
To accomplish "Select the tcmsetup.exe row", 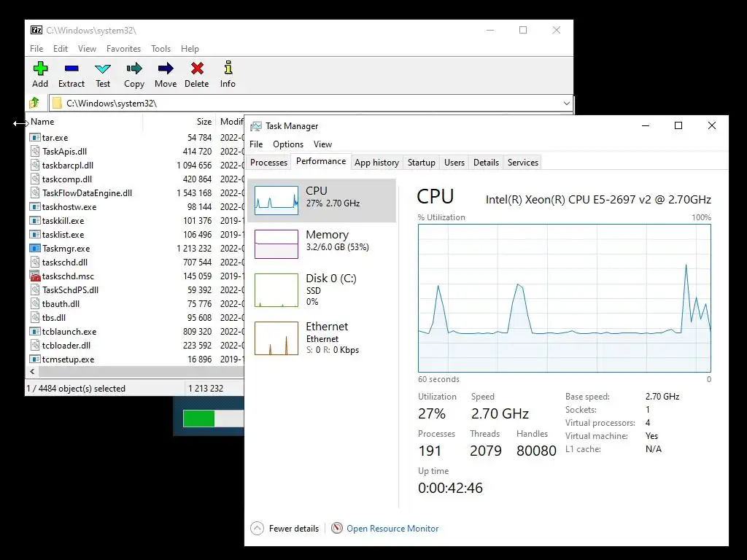I will coord(136,359).
